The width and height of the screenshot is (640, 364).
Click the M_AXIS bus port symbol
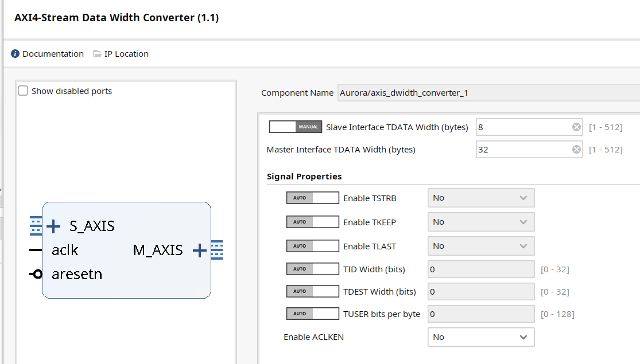pos(217,250)
